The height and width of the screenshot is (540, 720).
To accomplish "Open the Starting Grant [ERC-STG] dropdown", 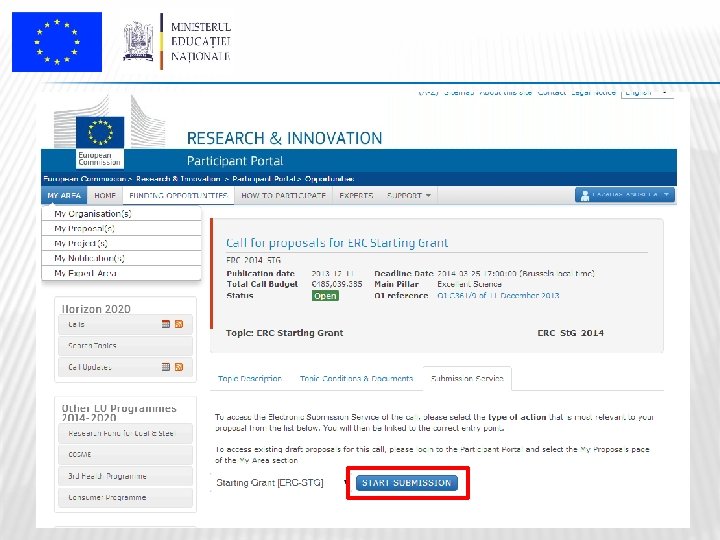I will pos(280,483).
